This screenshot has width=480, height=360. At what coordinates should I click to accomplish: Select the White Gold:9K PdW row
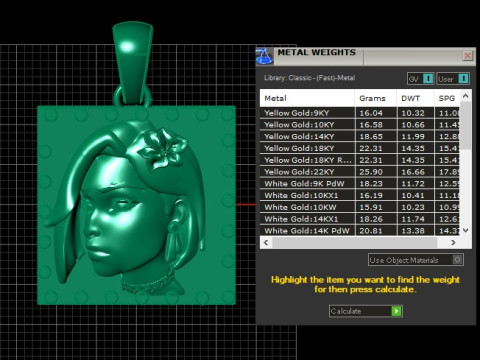[x=360, y=184]
